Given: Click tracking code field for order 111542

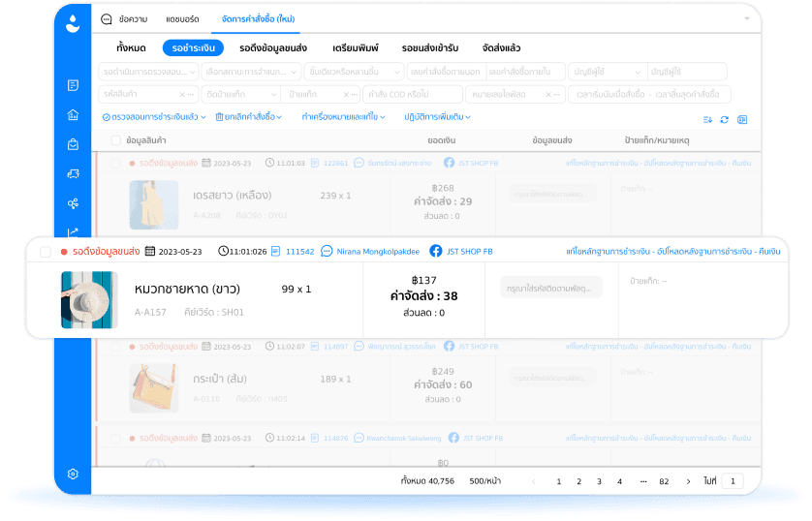Looking at the screenshot, I should coord(551,288).
